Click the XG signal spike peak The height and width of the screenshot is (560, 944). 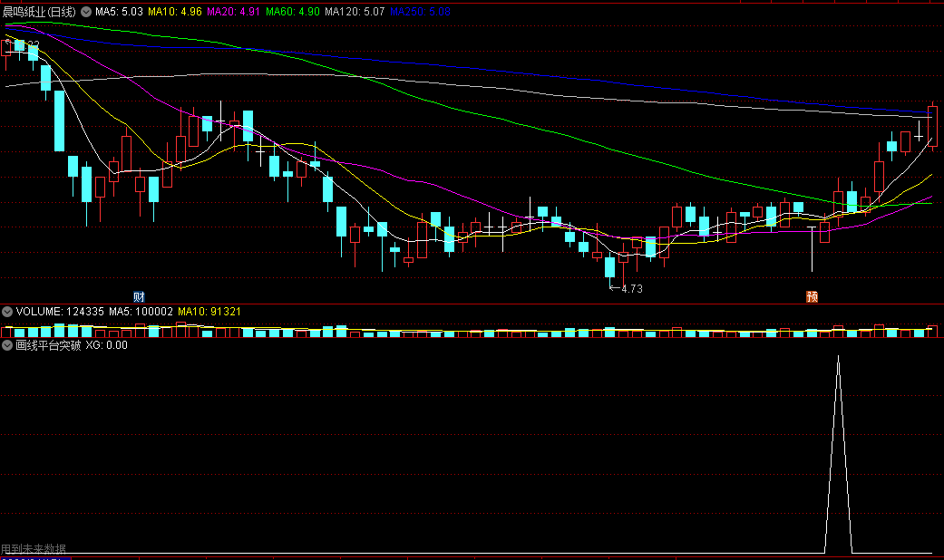pos(838,357)
